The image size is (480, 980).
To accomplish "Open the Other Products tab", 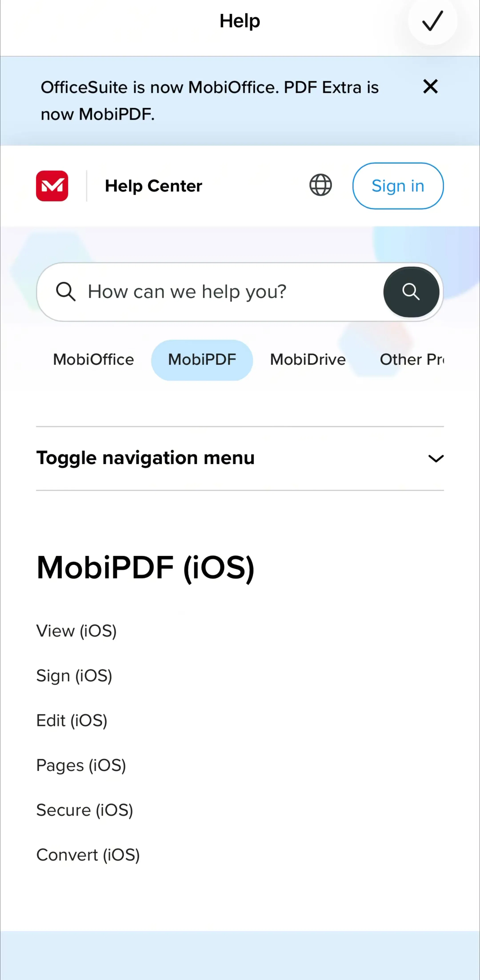I will tap(412, 360).
